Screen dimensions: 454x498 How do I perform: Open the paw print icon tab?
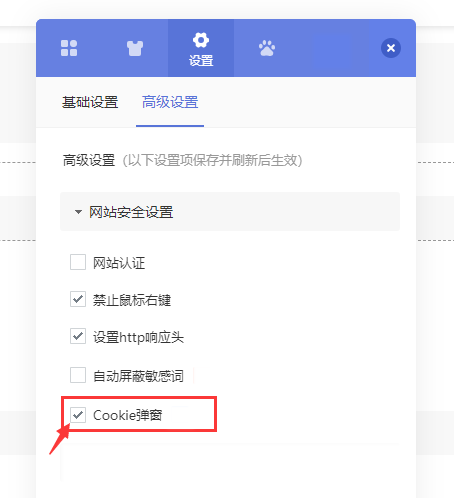tap(267, 48)
